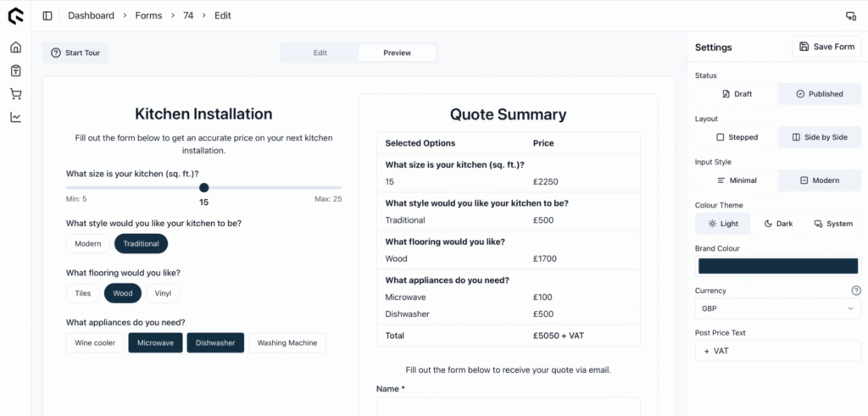Viewport: 868px width, 416px height.
Task: Open the Brand Colour swatch picker
Action: (x=778, y=266)
